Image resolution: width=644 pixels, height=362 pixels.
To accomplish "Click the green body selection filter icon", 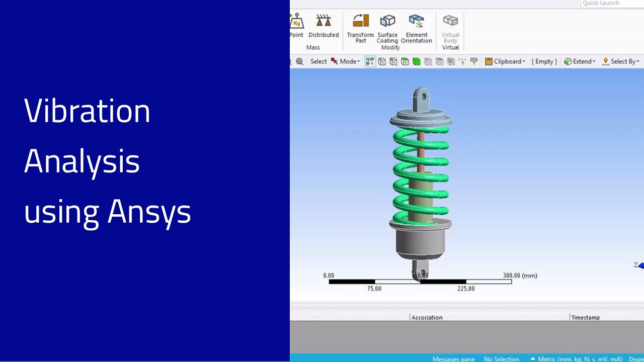I will (416, 61).
